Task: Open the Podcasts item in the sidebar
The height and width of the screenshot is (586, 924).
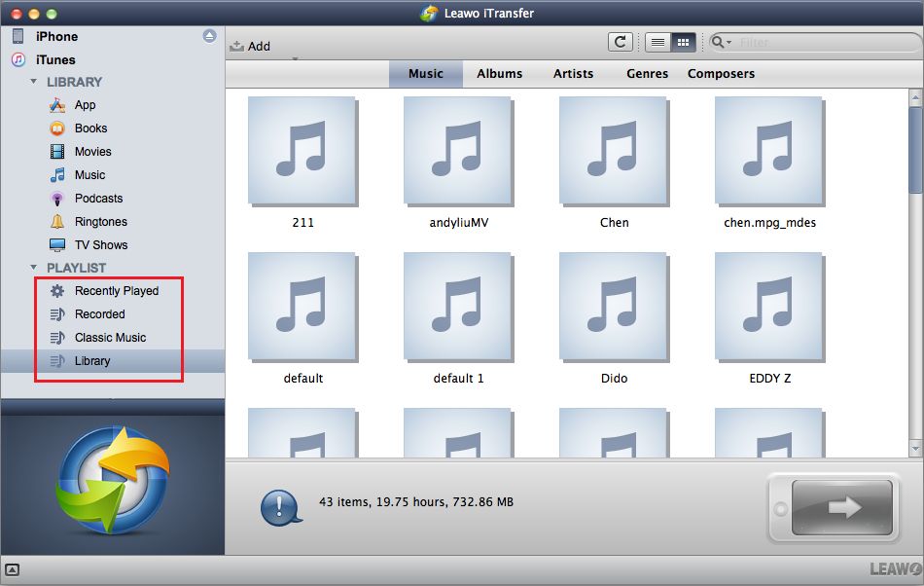Action: point(98,199)
